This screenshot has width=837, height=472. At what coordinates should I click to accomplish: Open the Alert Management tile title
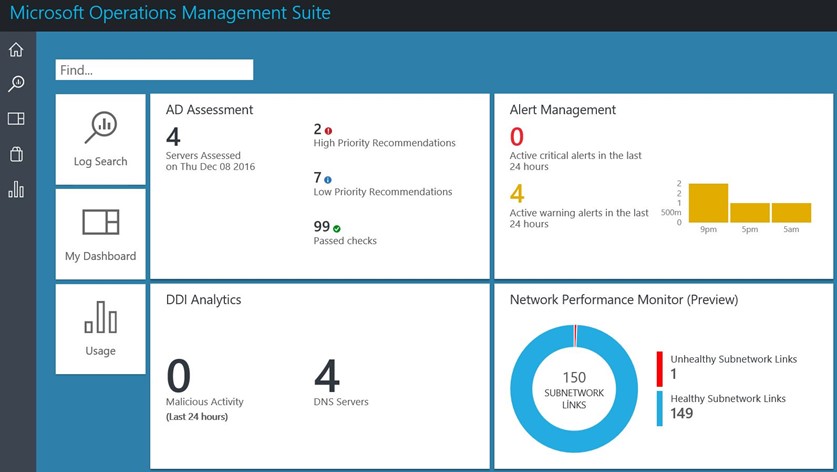click(x=563, y=110)
